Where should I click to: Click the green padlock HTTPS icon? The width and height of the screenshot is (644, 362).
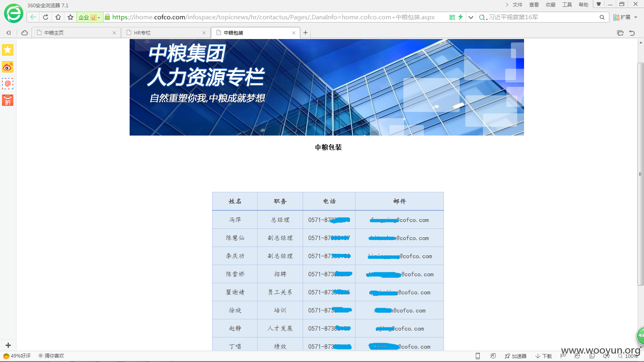point(107,17)
